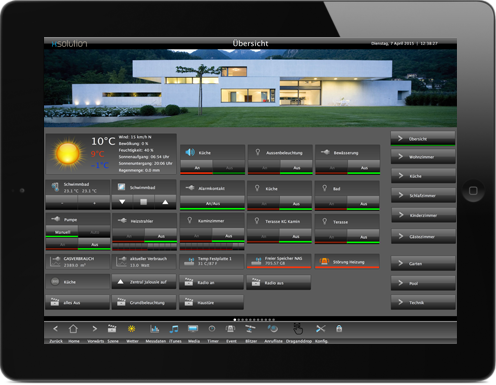Open iTunes music note icon
496x385 pixels.
[x=174, y=329]
